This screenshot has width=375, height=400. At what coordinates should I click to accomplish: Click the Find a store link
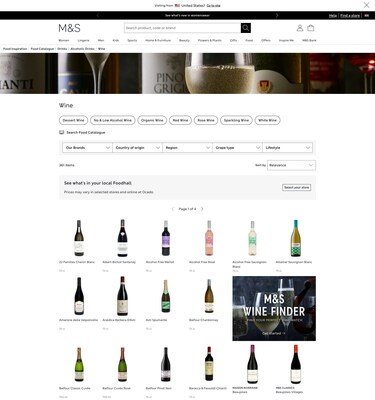(x=350, y=15)
